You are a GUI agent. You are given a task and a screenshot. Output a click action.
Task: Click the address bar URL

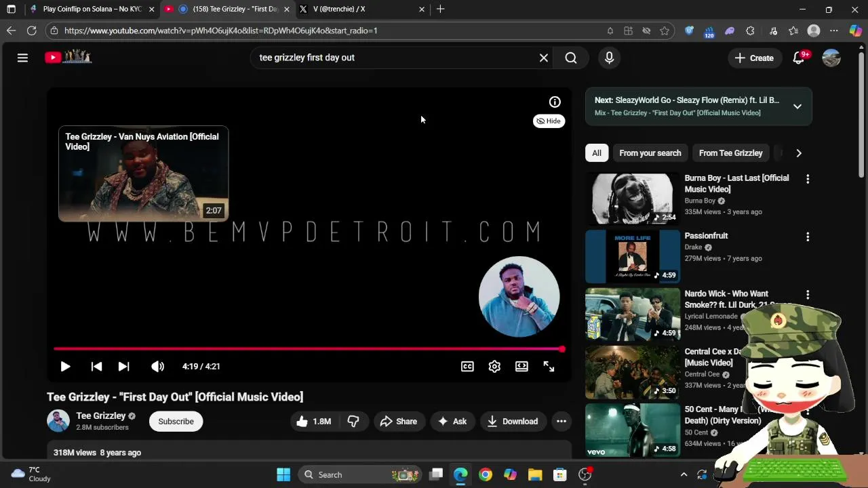pos(220,30)
